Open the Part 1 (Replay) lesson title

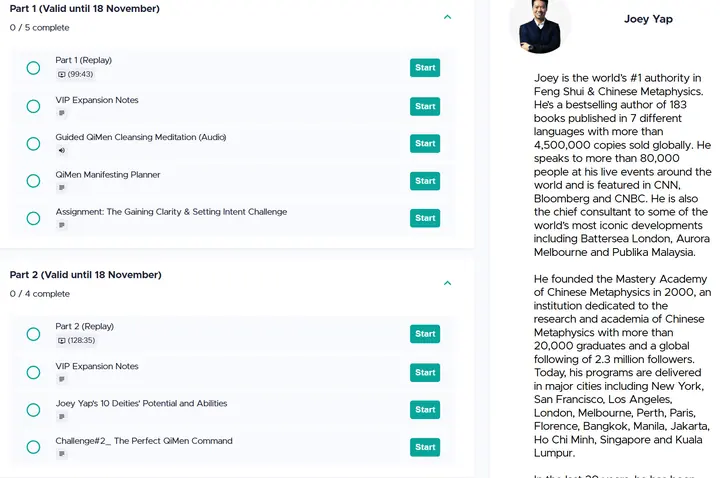point(84,60)
